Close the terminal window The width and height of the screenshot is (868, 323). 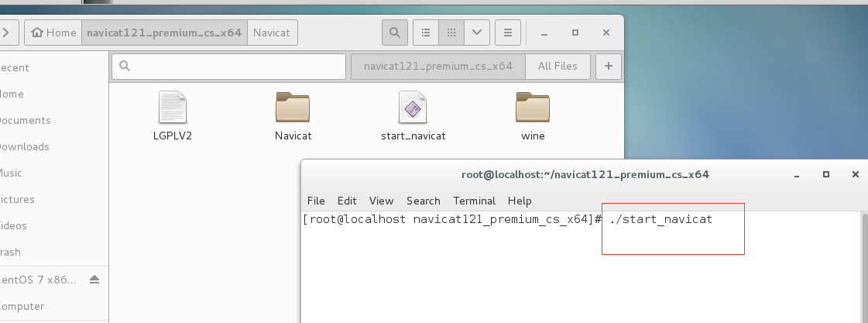[856, 174]
